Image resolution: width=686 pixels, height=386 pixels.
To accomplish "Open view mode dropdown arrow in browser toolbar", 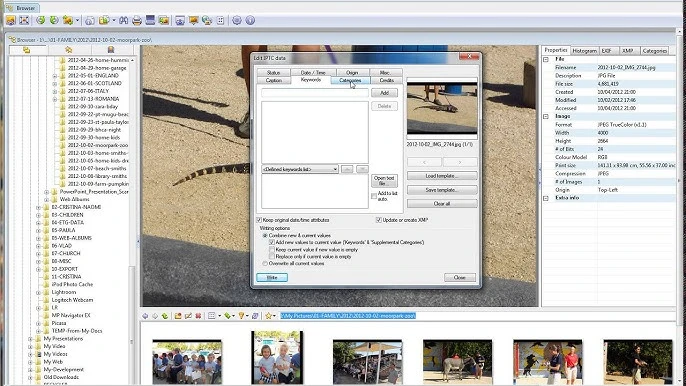I will 220,316.
